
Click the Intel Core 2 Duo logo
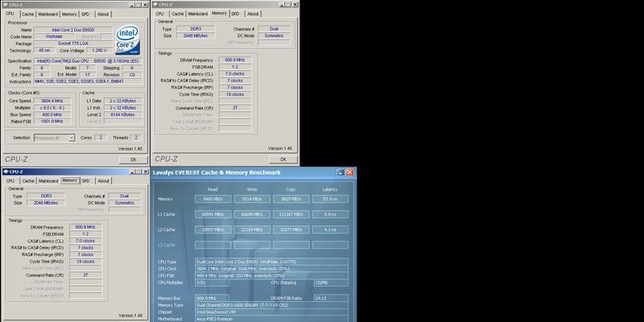pyautogui.click(x=127, y=40)
